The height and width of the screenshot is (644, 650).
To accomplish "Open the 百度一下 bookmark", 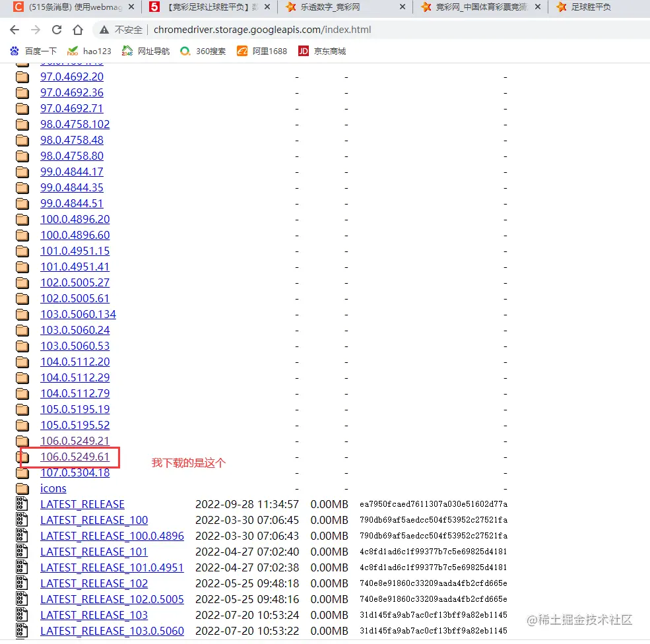I will 33,51.
